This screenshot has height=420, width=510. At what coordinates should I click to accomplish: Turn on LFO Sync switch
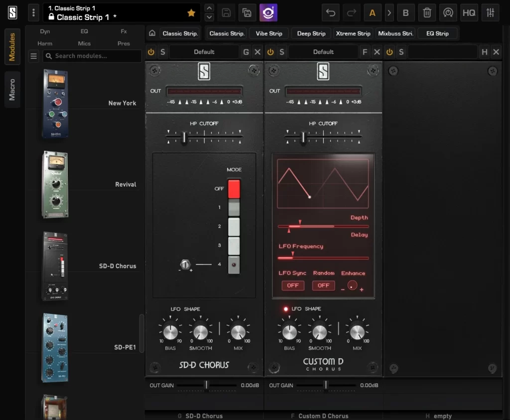(293, 286)
